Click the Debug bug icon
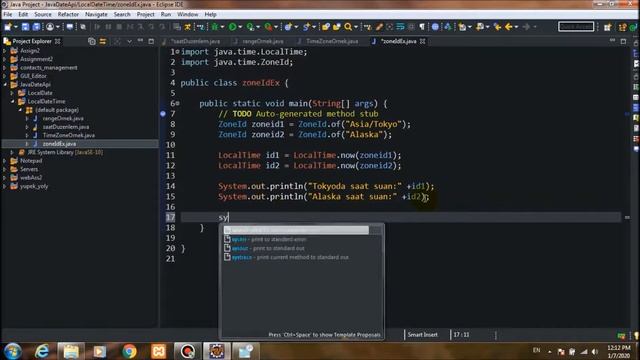 (x=215, y=27)
